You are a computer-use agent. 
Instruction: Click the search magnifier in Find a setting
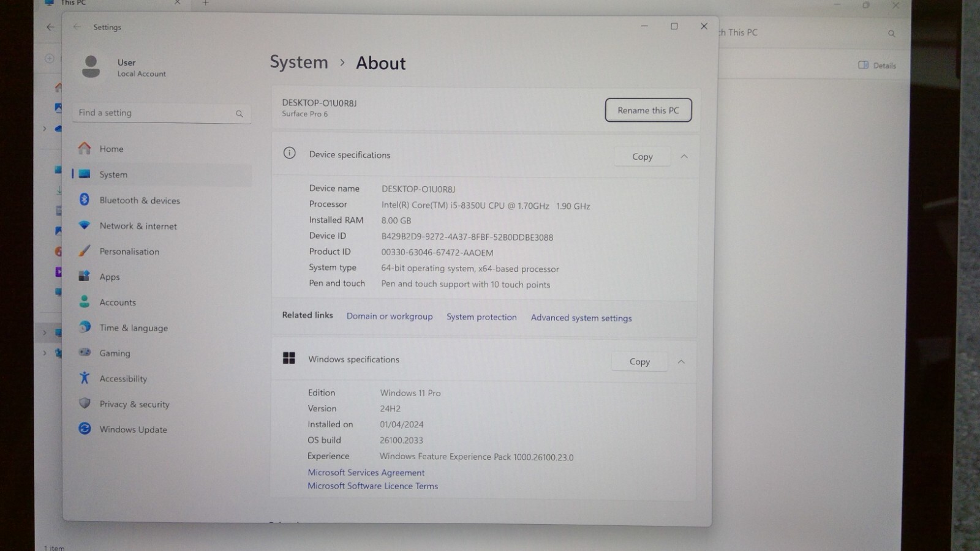239,113
